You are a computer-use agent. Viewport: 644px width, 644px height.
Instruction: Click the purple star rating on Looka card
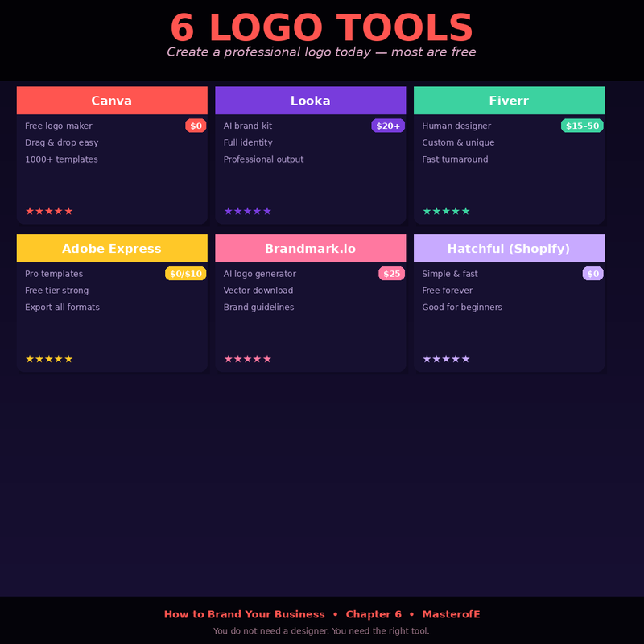coord(247,211)
